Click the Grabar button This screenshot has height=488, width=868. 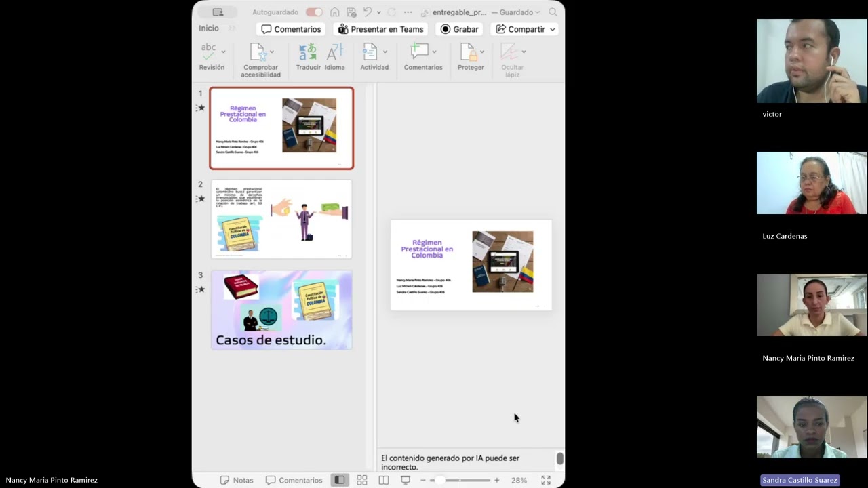click(460, 29)
